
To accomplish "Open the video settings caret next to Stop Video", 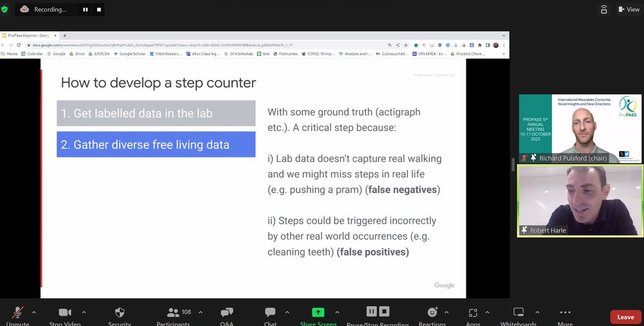I will (x=83, y=311).
